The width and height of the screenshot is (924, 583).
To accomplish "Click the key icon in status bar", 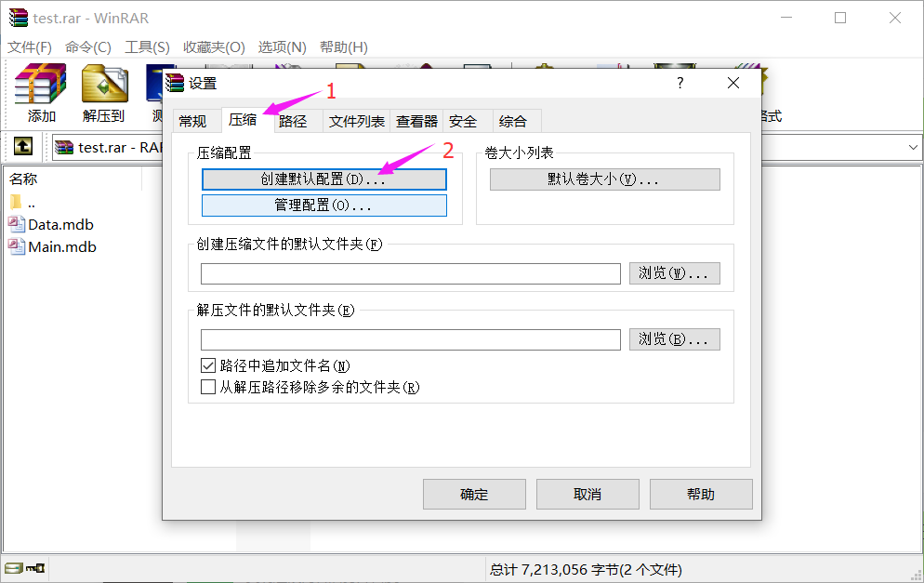I will coord(34,568).
